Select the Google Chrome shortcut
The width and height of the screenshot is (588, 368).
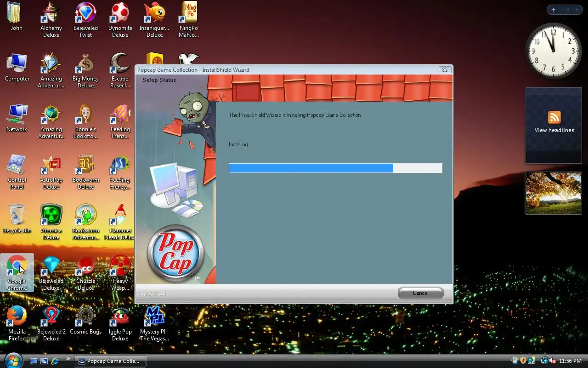point(17,273)
